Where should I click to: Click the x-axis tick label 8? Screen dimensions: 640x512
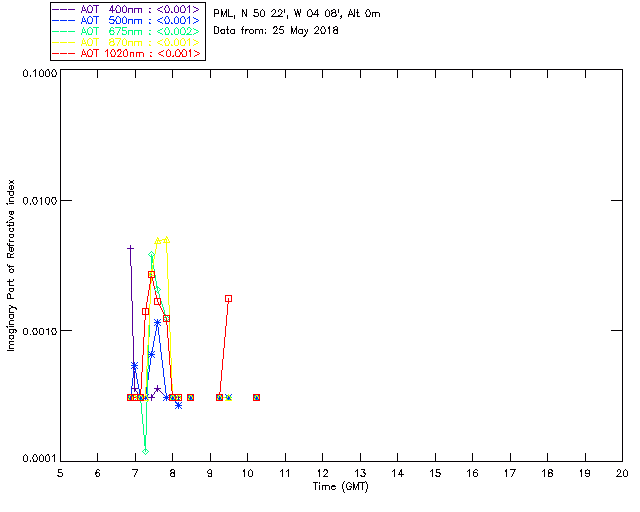[173, 473]
